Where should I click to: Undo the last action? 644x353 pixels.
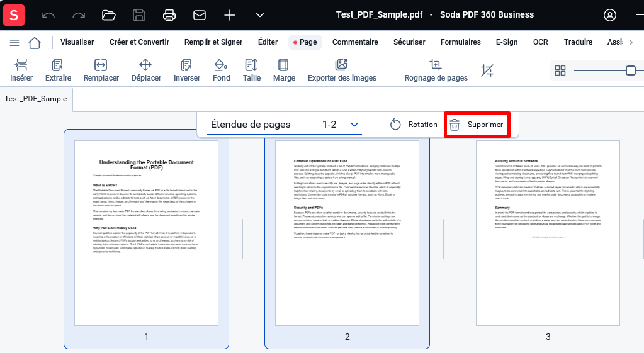coord(48,16)
